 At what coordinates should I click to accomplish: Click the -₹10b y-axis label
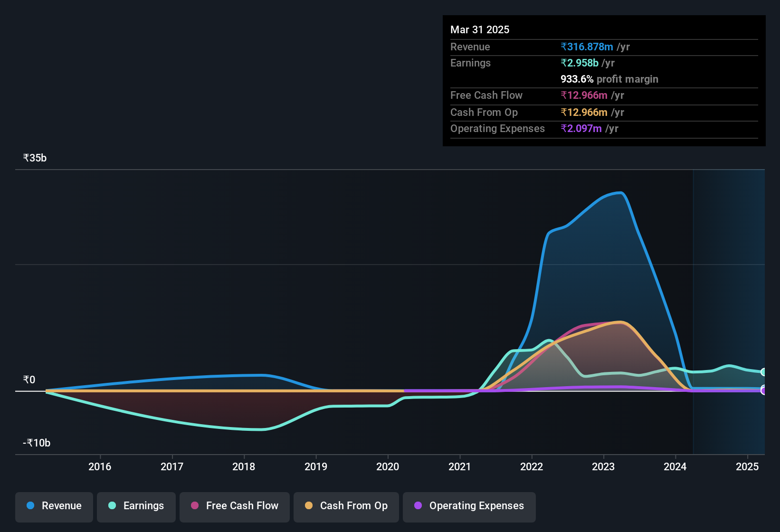click(37, 443)
